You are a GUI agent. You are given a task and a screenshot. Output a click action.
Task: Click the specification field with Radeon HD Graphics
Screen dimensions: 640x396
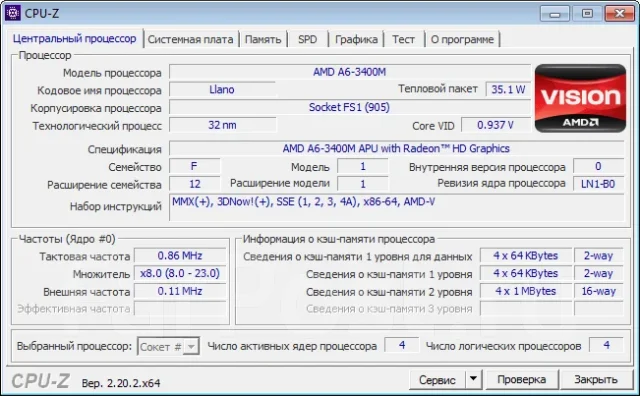(x=396, y=148)
